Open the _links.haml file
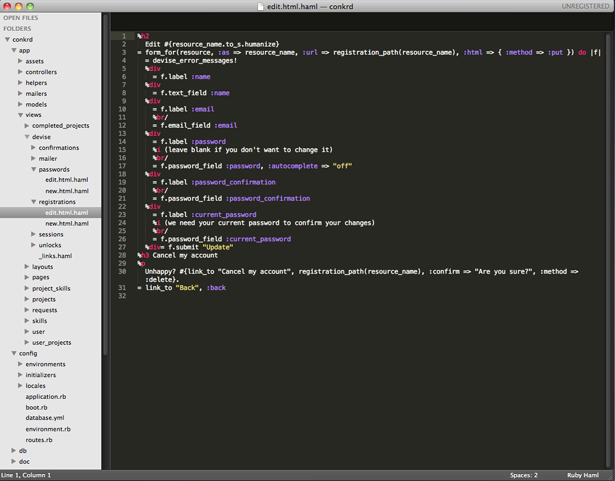The height and width of the screenshot is (481, 615). (55, 256)
